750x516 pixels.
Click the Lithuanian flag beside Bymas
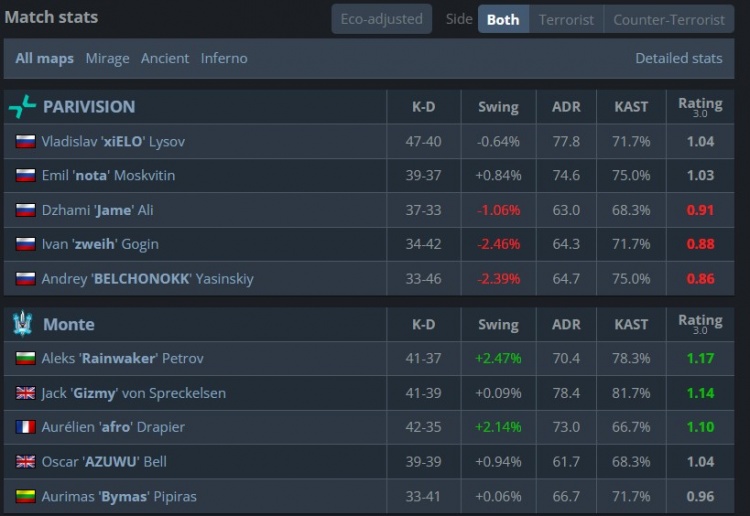pyautogui.click(x=25, y=496)
